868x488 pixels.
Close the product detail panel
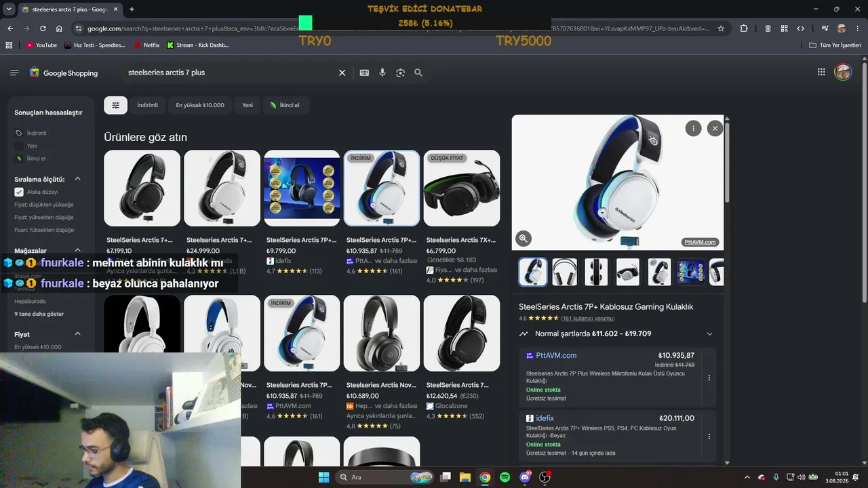715,128
